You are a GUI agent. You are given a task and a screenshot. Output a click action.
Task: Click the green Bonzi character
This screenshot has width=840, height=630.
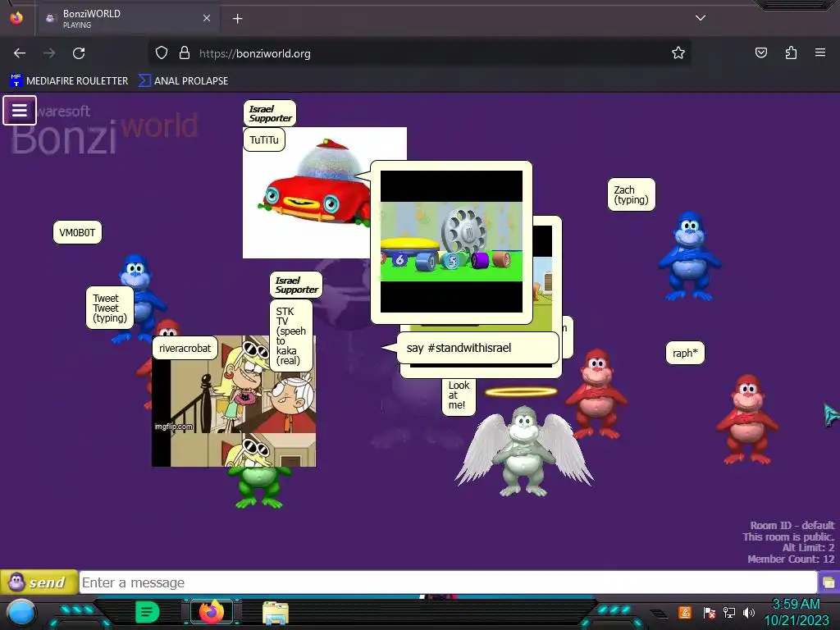[x=258, y=486]
